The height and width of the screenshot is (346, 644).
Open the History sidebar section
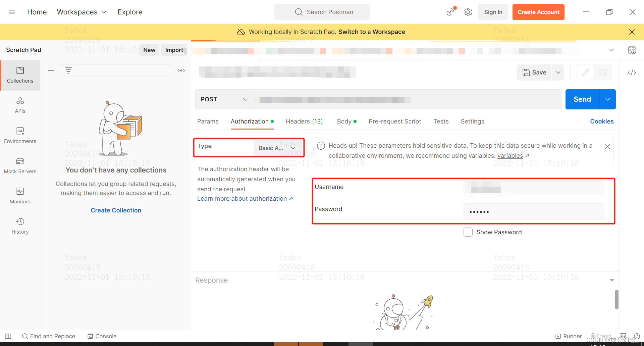[x=20, y=226]
